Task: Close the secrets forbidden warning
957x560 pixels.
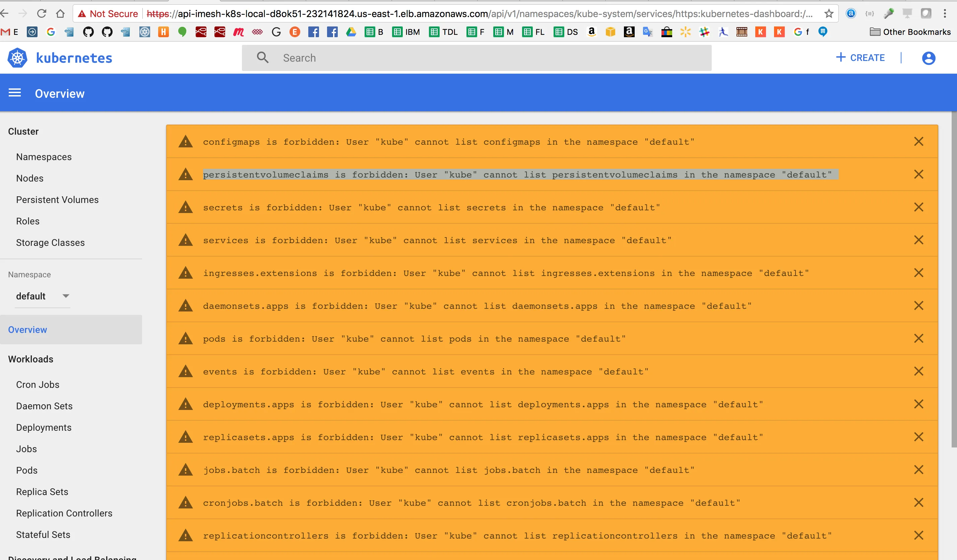Action: click(x=918, y=207)
